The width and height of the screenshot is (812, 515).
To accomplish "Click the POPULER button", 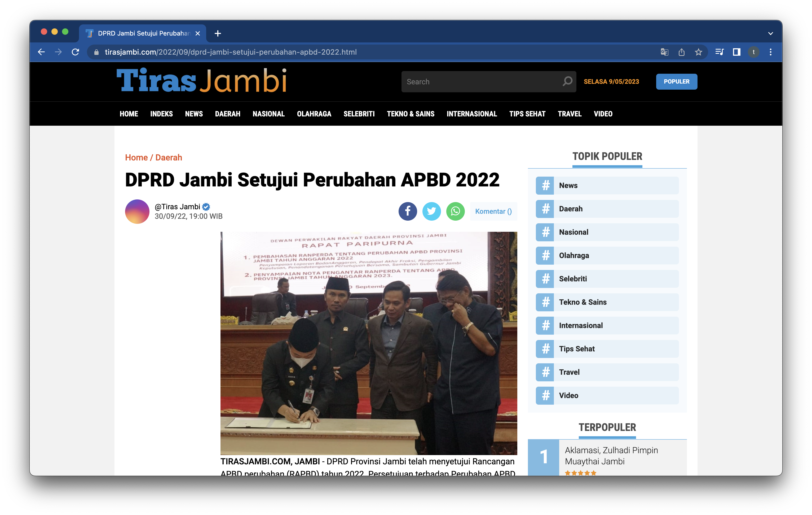I will [x=676, y=81].
